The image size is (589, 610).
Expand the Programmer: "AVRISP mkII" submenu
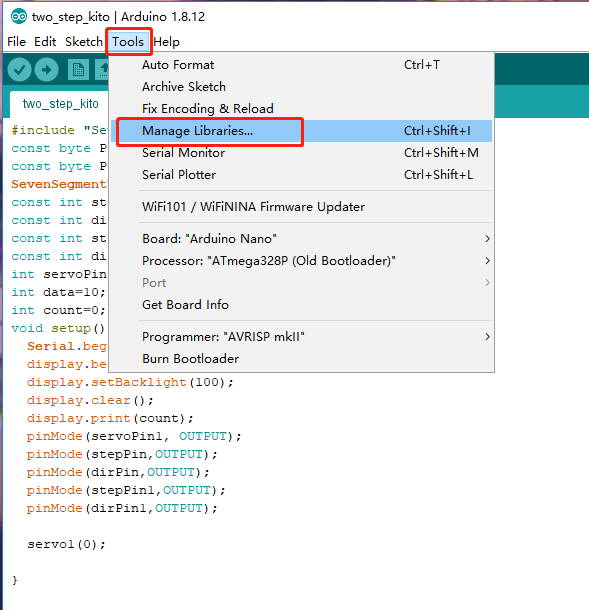[x=302, y=337]
